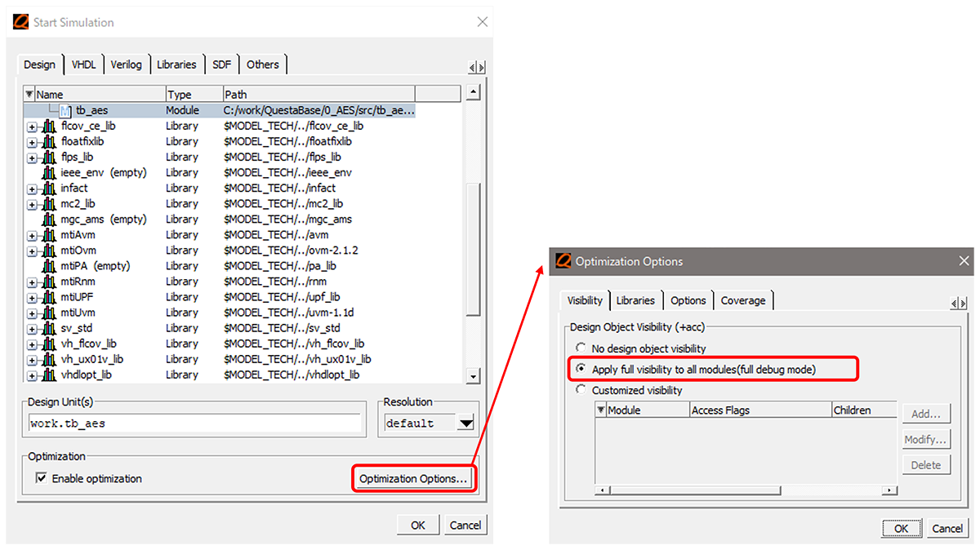Click the Access Flags column header
This screenshot has height=550, width=980.
[760, 410]
